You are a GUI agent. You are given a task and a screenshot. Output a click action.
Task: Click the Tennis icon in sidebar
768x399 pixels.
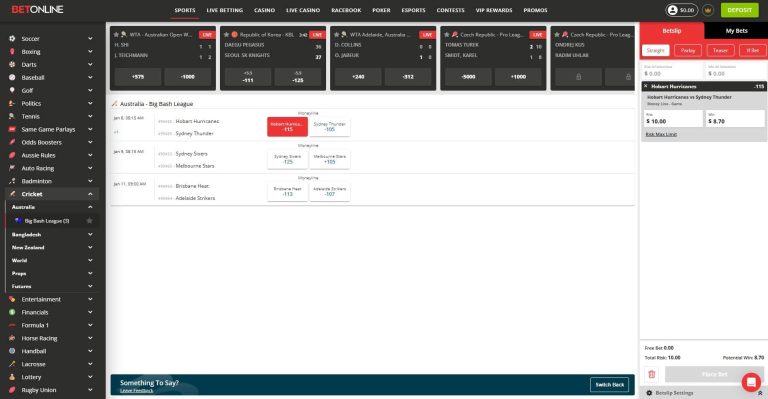click(12, 116)
